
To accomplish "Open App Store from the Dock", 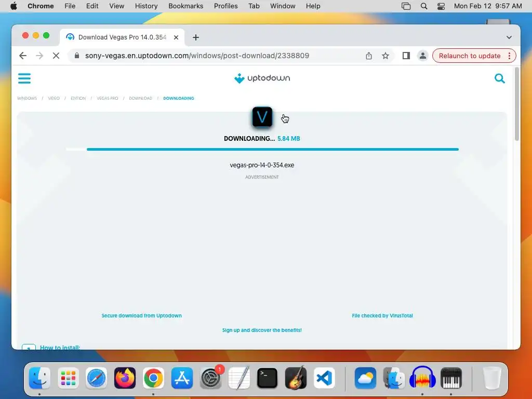I will tap(182, 378).
